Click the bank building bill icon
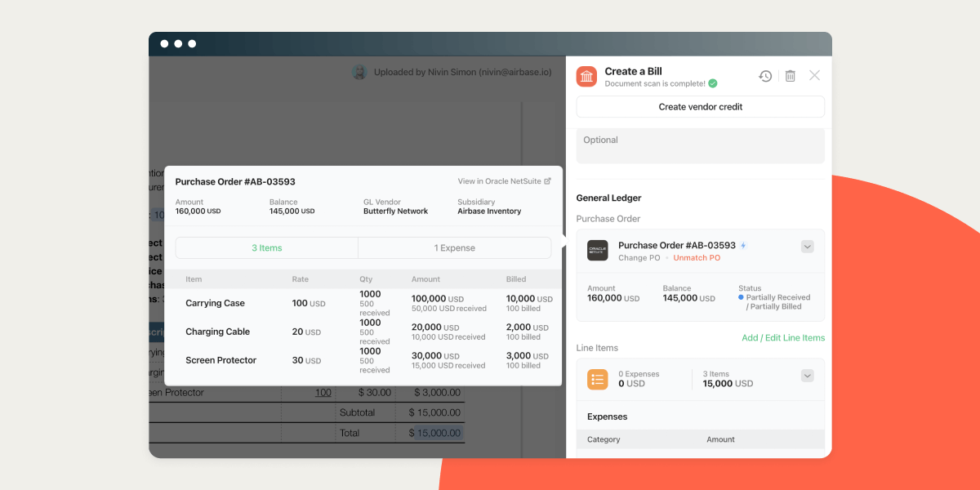Viewport: 980px width, 490px height. coord(586,77)
